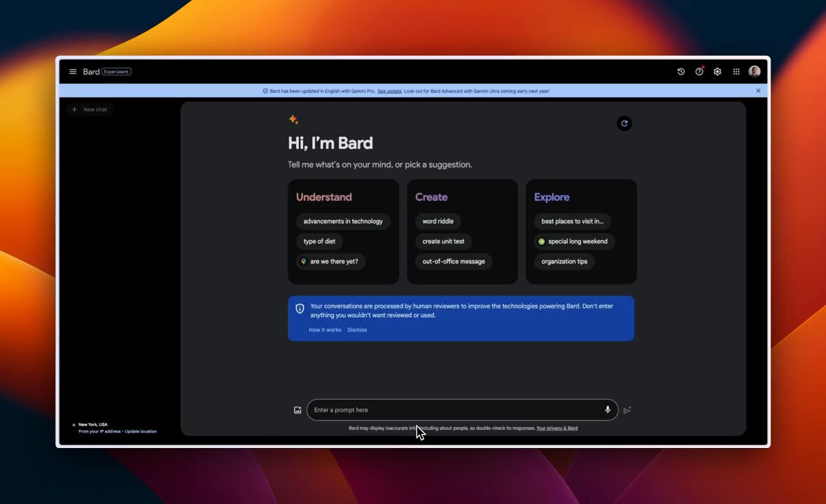Click the Bard logo text
The width and height of the screenshot is (826, 504).
pyautogui.click(x=91, y=71)
